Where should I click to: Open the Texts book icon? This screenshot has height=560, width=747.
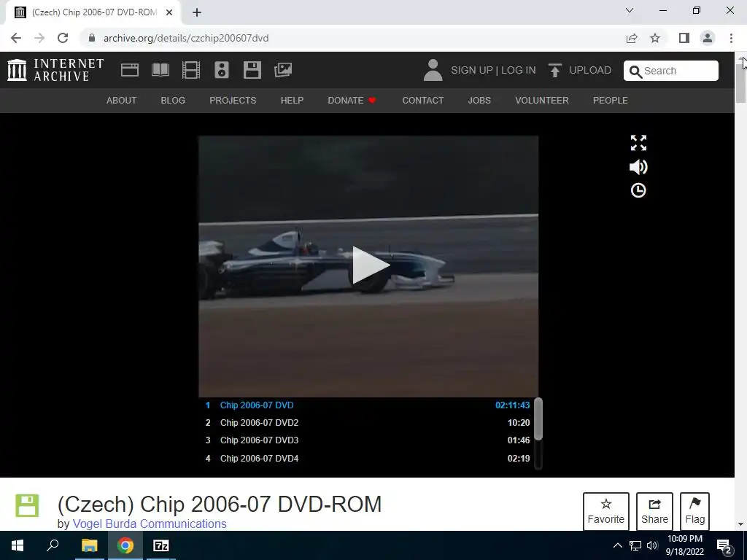tap(160, 70)
